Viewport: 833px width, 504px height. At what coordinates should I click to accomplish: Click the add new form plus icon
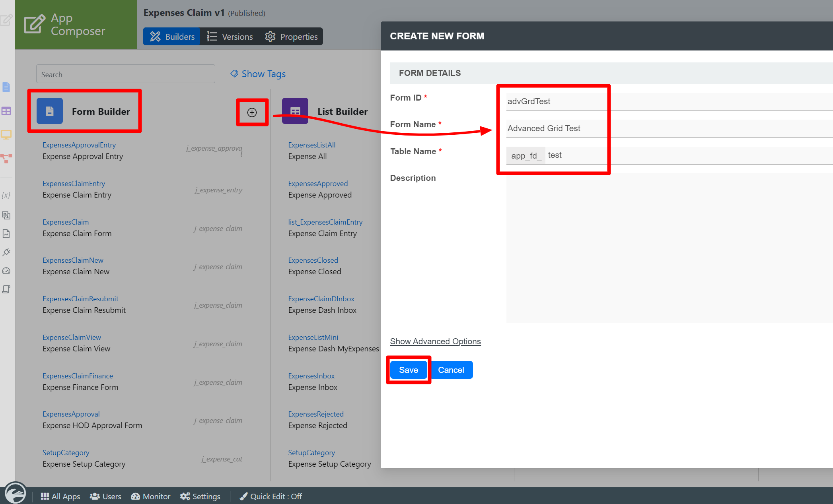click(x=252, y=112)
